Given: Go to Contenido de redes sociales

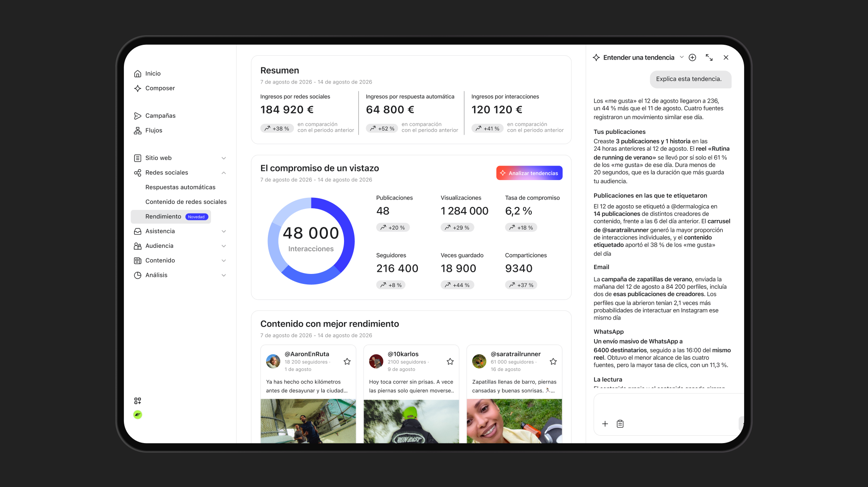Looking at the screenshot, I should tap(186, 202).
